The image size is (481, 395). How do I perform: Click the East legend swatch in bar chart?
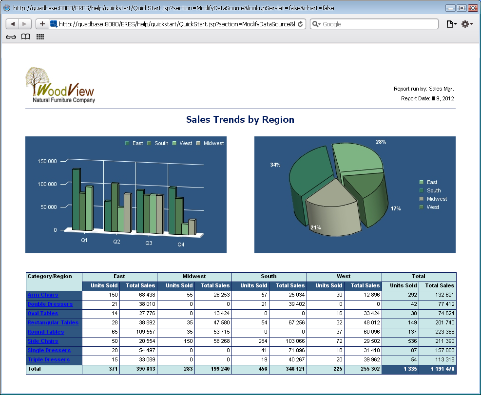[127, 143]
